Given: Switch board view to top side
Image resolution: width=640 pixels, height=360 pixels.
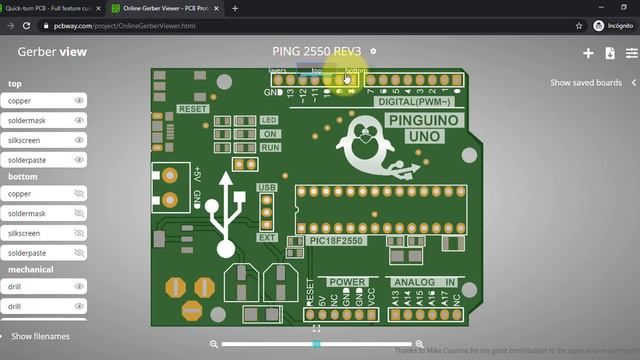Looking at the screenshot, I should pos(317,70).
